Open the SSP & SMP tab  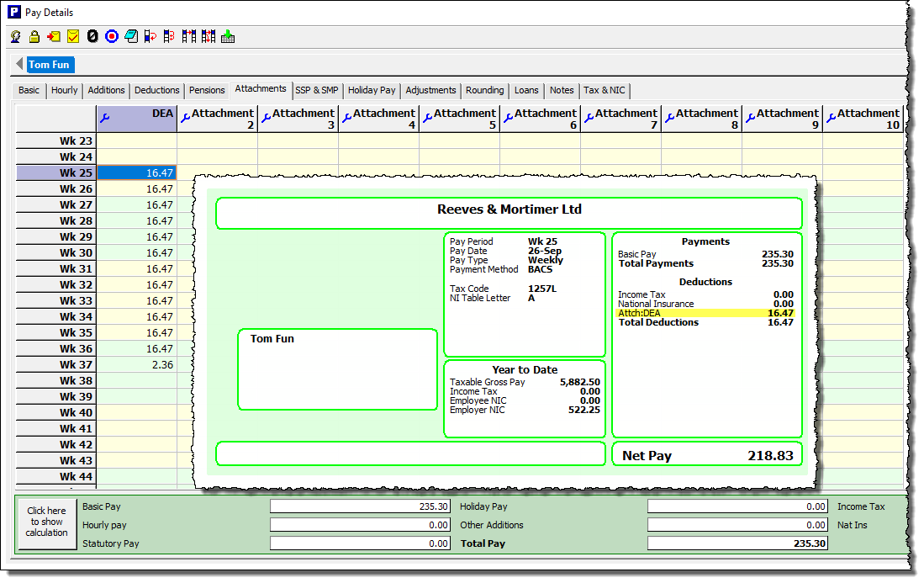tap(316, 90)
